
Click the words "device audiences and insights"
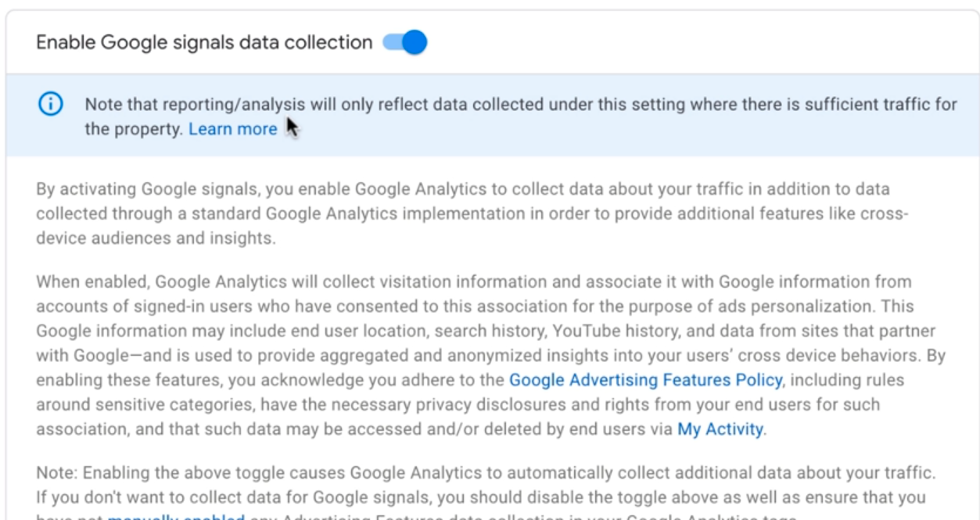[156, 238]
